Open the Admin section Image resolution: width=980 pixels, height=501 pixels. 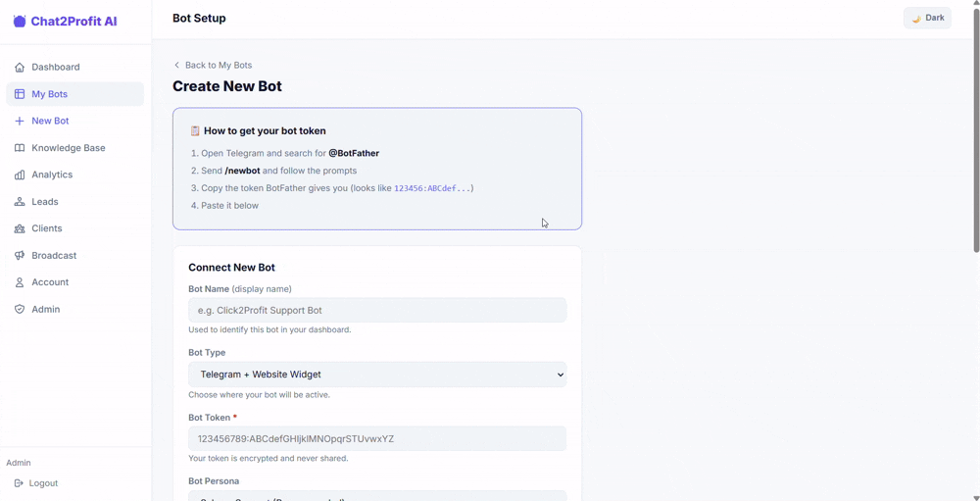tap(75, 309)
